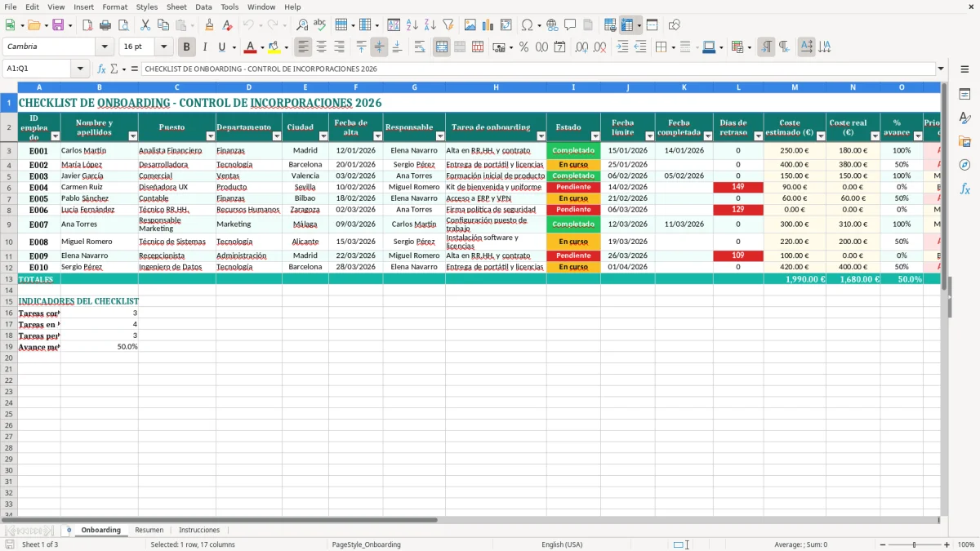
Task: Click Export as PDF icon
Action: point(87,25)
